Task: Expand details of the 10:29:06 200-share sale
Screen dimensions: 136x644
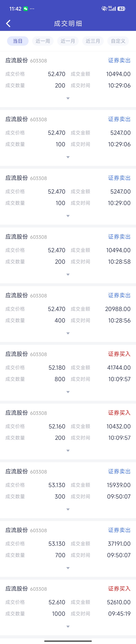Action: tap(68, 99)
